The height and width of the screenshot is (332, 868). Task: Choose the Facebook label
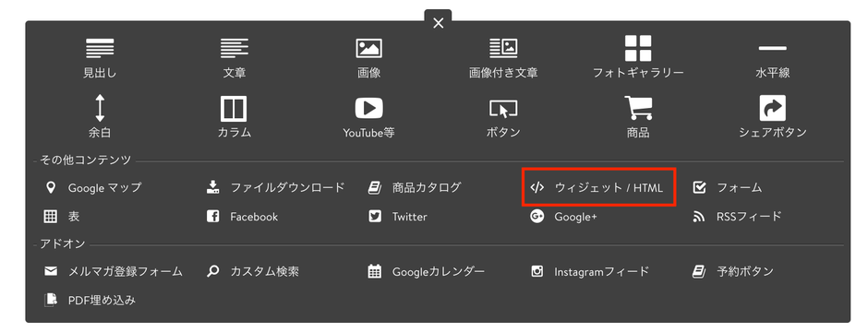(254, 217)
